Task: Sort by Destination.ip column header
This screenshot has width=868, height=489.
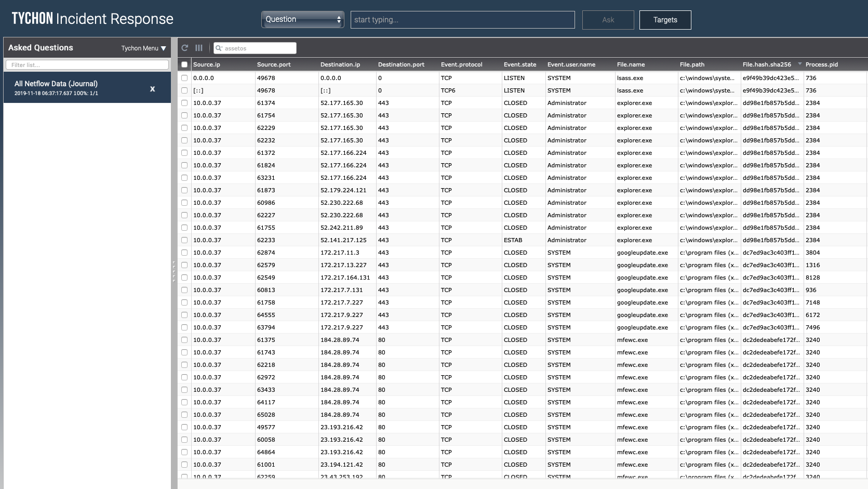Action: [x=340, y=64]
